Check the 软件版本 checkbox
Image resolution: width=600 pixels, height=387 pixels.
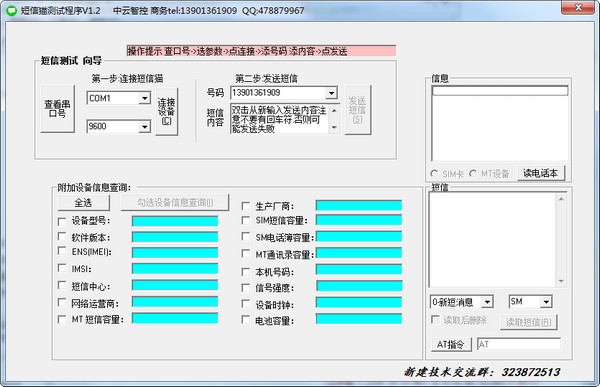[x=62, y=237]
